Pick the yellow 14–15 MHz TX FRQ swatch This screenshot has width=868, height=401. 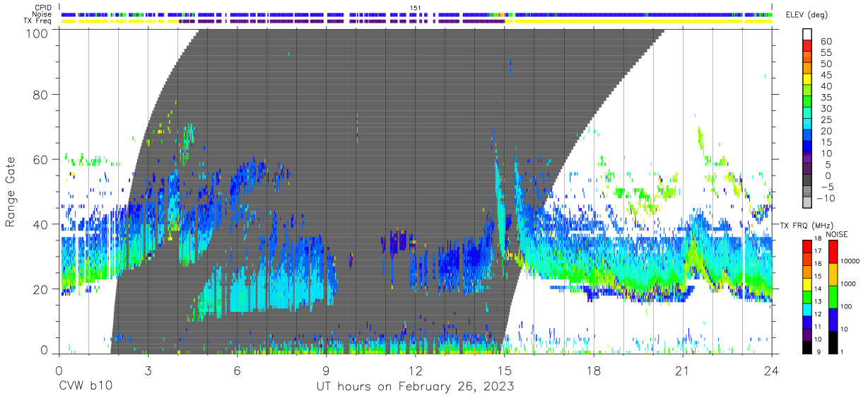[x=808, y=284]
